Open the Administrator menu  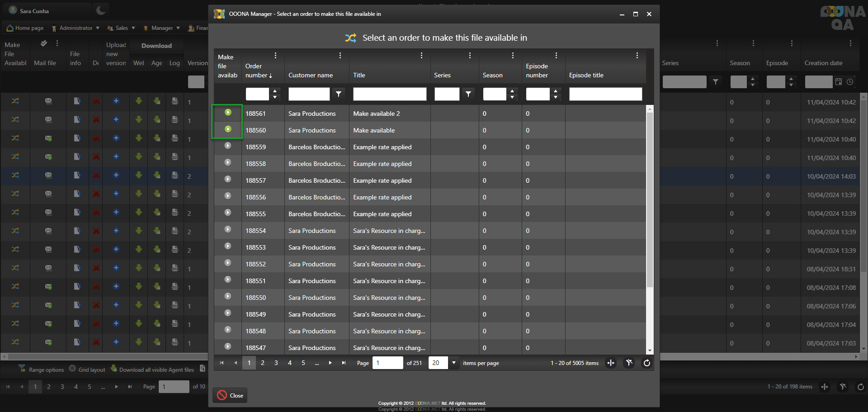[x=75, y=28]
